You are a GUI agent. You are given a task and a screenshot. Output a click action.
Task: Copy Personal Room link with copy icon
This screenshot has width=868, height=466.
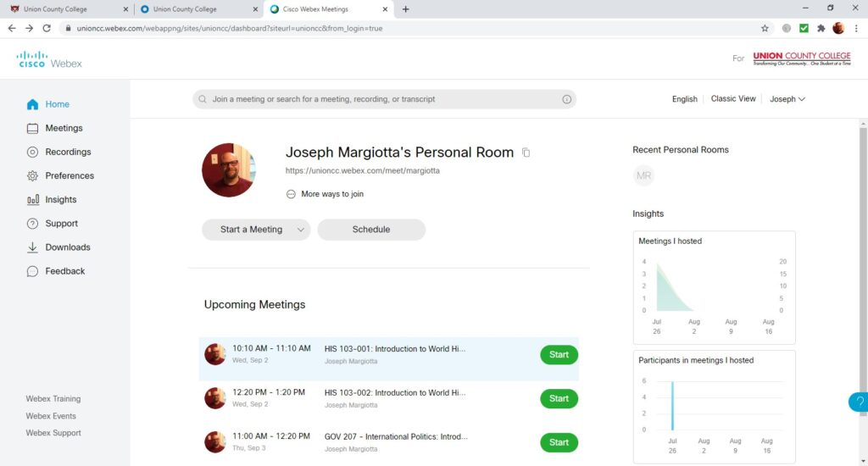pos(526,153)
